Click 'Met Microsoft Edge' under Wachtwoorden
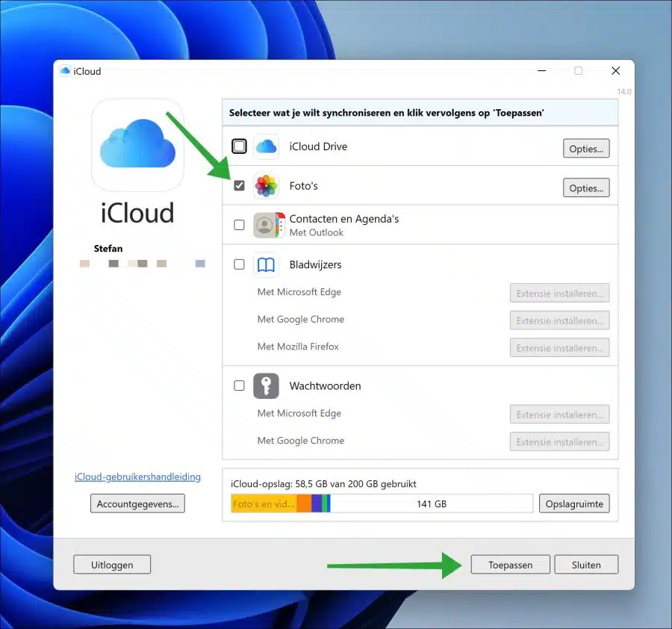The image size is (672, 629). click(x=299, y=413)
